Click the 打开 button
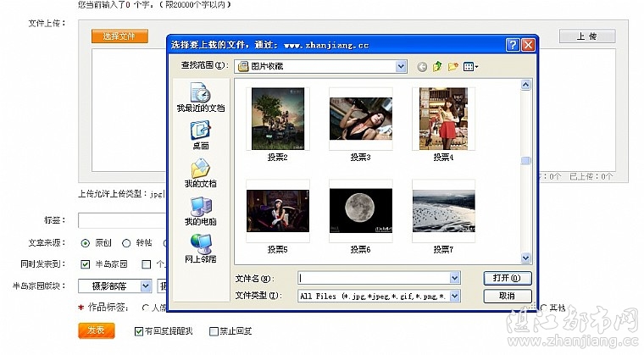Viewport: 644px width, 355px height. click(507, 278)
